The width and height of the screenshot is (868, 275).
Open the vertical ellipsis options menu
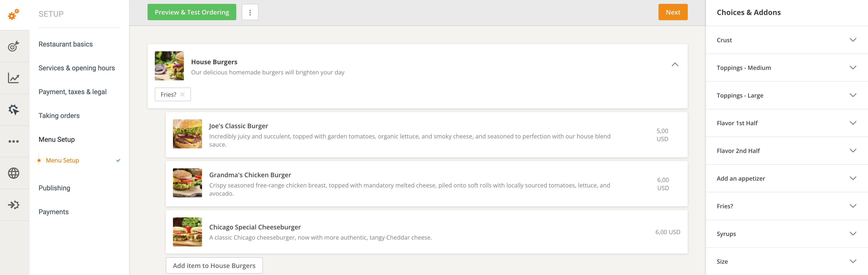(x=250, y=12)
